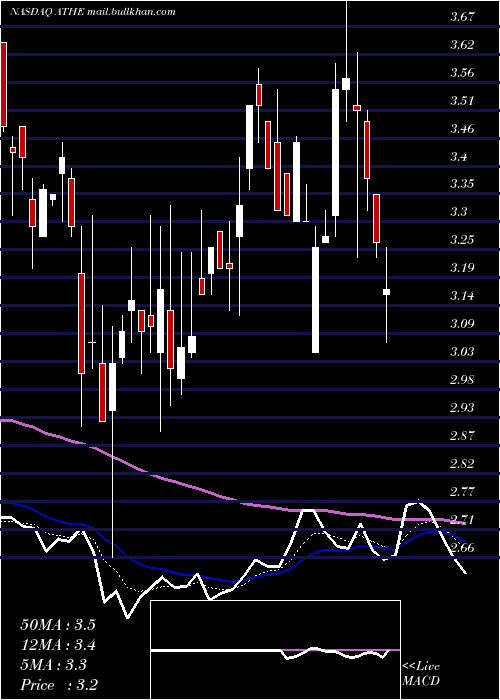Click the 3.56 price axis label

(x=462, y=73)
